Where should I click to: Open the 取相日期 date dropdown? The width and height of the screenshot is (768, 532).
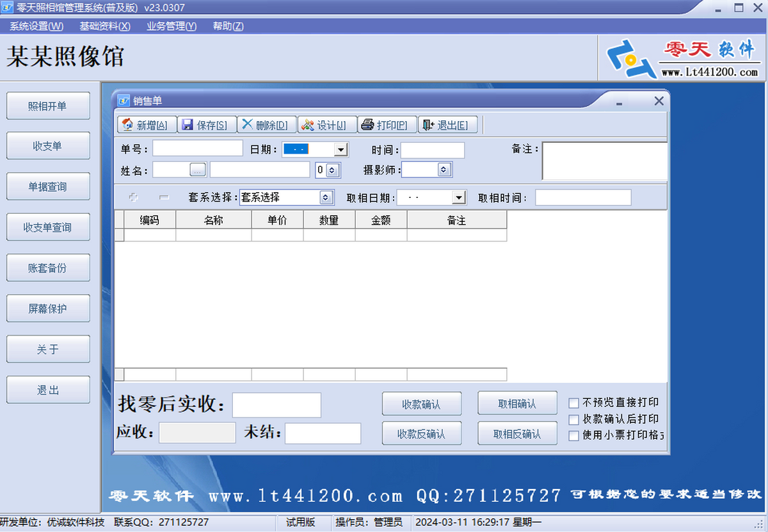[x=459, y=198]
